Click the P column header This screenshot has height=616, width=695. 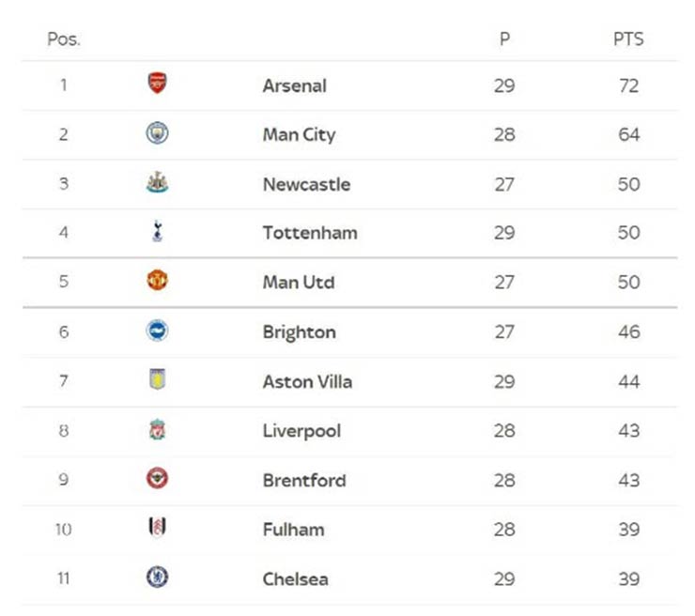click(x=504, y=40)
